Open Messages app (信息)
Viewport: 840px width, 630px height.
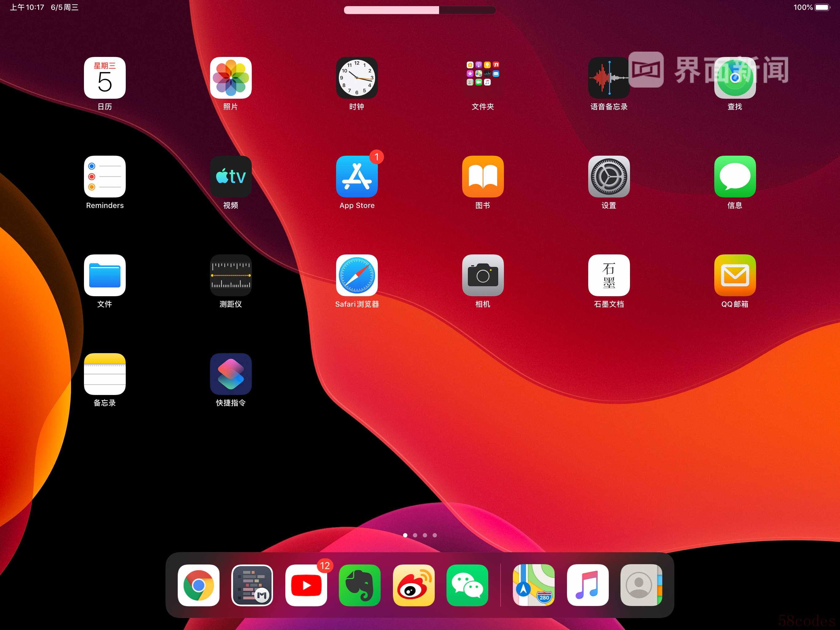(x=735, y=177)
